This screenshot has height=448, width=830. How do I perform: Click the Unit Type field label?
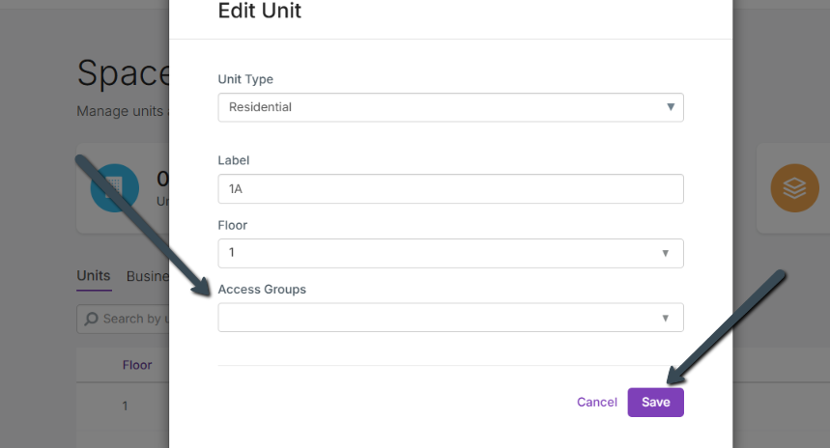click(x=245, y=79)
